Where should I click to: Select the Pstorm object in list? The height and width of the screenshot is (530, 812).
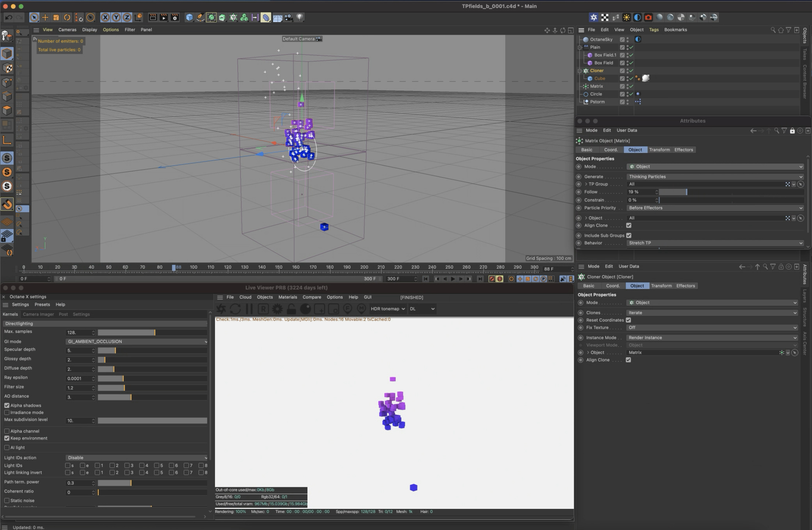(597, 102)
